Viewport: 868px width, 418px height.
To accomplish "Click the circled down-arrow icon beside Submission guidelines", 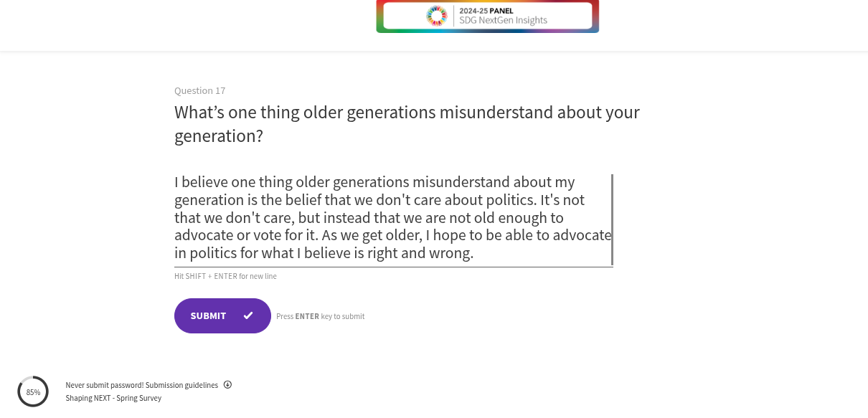I will tap(227, 385).
